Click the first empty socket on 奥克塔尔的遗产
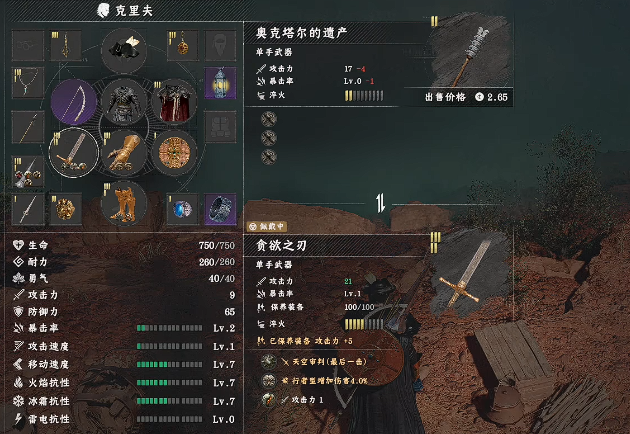This screenshot has height=434, width=630. tap(269, 119)
